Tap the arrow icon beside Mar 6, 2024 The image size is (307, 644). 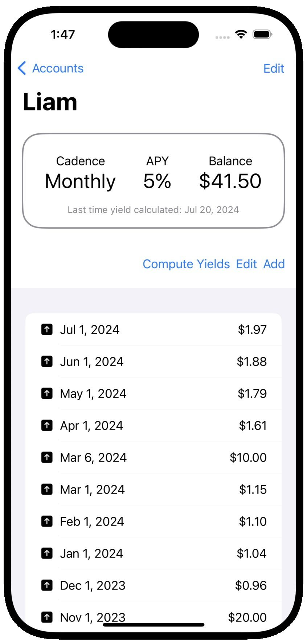tap(47, 457)
